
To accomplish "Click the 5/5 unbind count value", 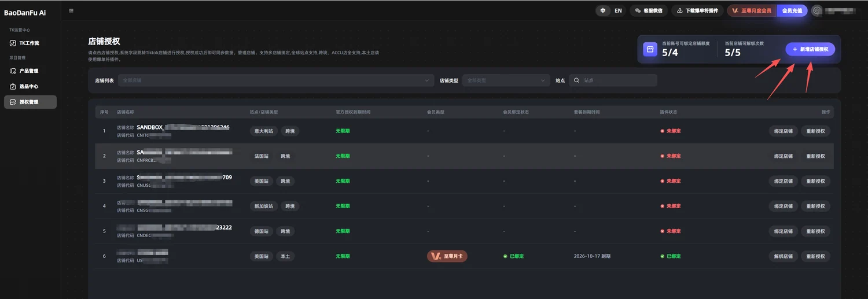I will tap(733, 53).
